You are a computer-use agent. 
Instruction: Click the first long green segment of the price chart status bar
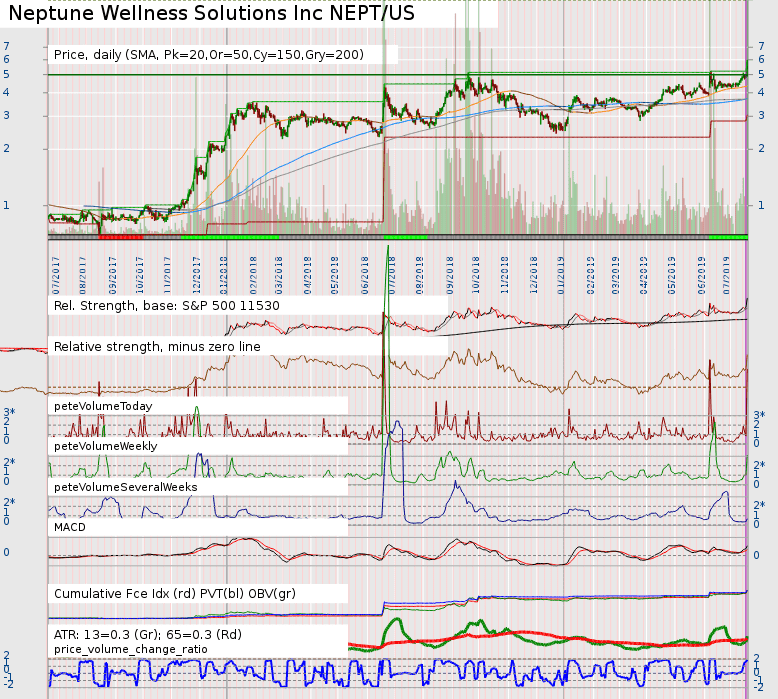pyautogui.click(x=229, y=238)
